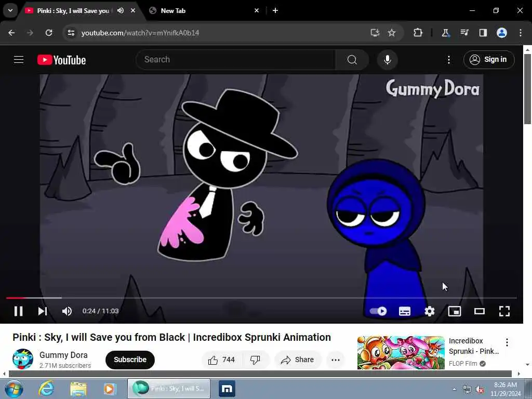Install app icon in address bar
This screenshot has height=399, width=532.
(x=375, y=33)
